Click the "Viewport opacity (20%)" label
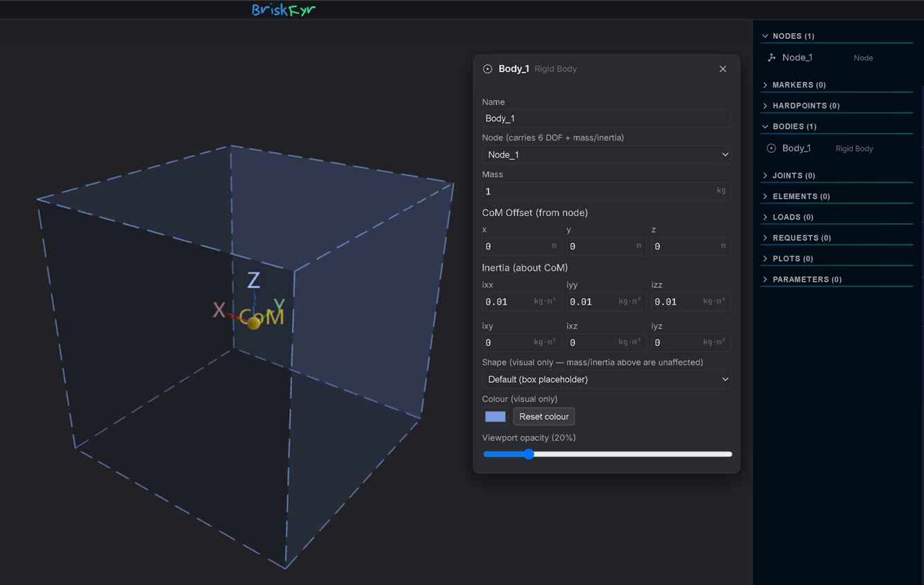This screenshot has height=585, width=924. coord(529,438)
